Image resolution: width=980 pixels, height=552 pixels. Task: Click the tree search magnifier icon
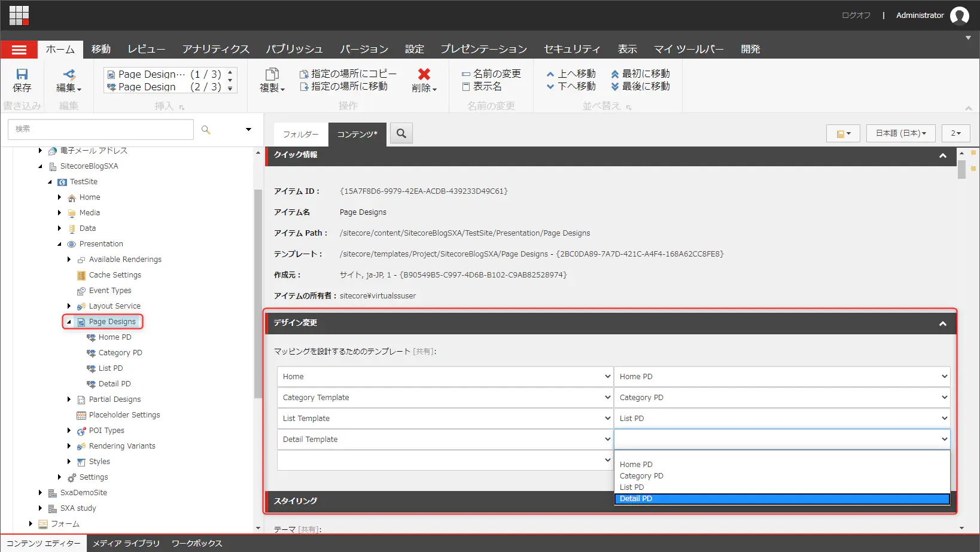point(206,129)
